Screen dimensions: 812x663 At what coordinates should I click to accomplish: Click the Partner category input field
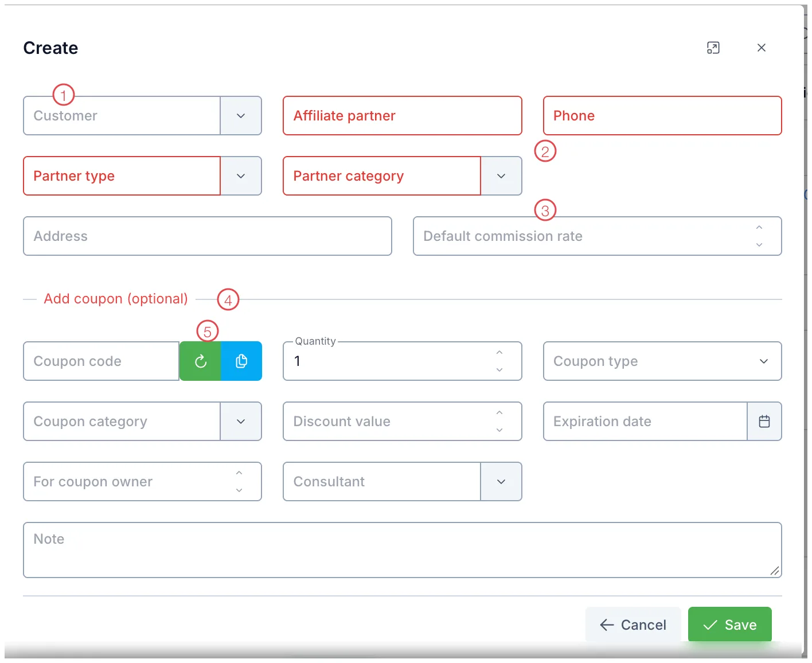382,176
